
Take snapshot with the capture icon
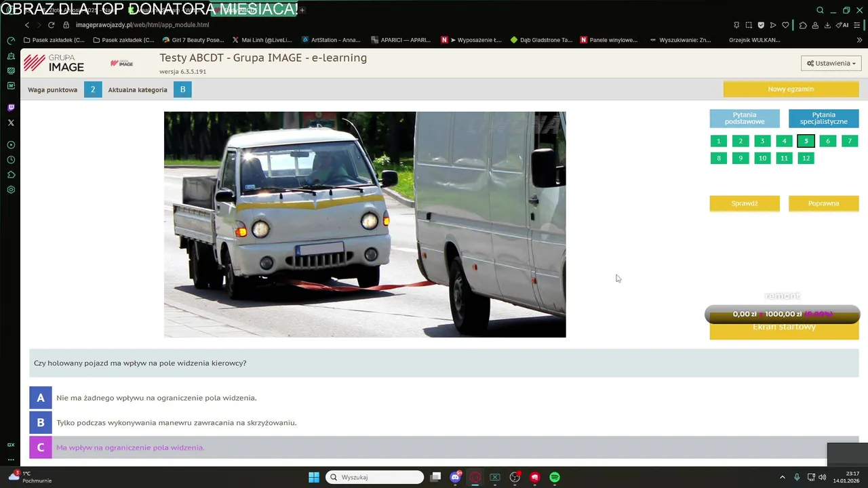tap(749, 25)
